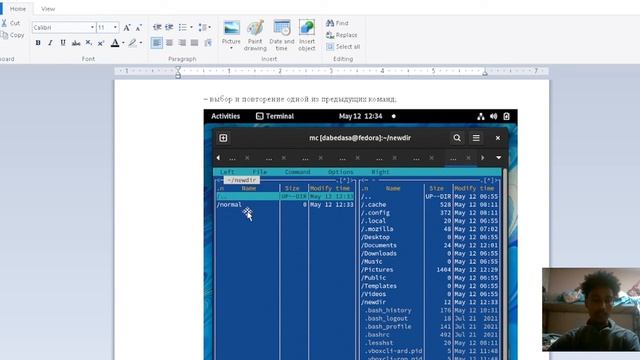This screenshot has width=640, height=360.
Task: Open Options menu in Midnight Commander
Action: point(340,172)
